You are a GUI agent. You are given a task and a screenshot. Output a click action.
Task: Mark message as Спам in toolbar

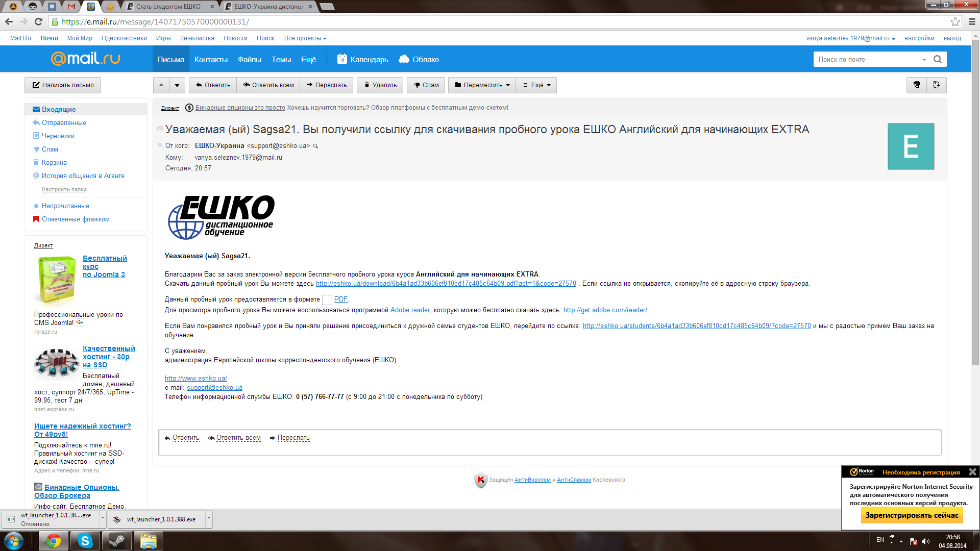(x=426, y=85)
